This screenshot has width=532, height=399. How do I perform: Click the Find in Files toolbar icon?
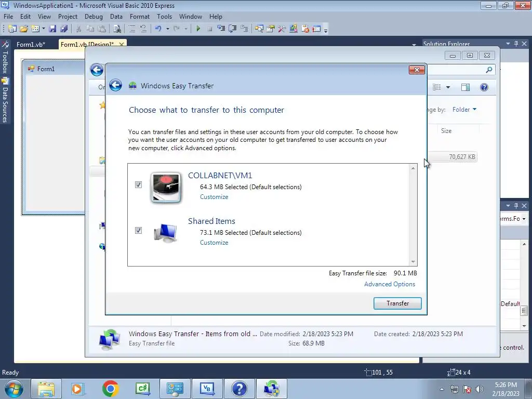[x=117, y=29]
